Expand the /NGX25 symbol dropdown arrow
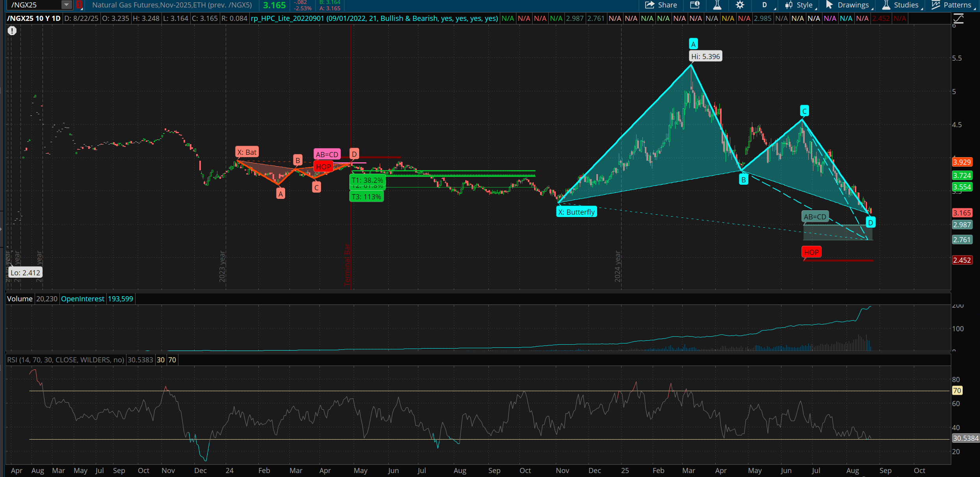980x477 pixels. tap(66, 5)
